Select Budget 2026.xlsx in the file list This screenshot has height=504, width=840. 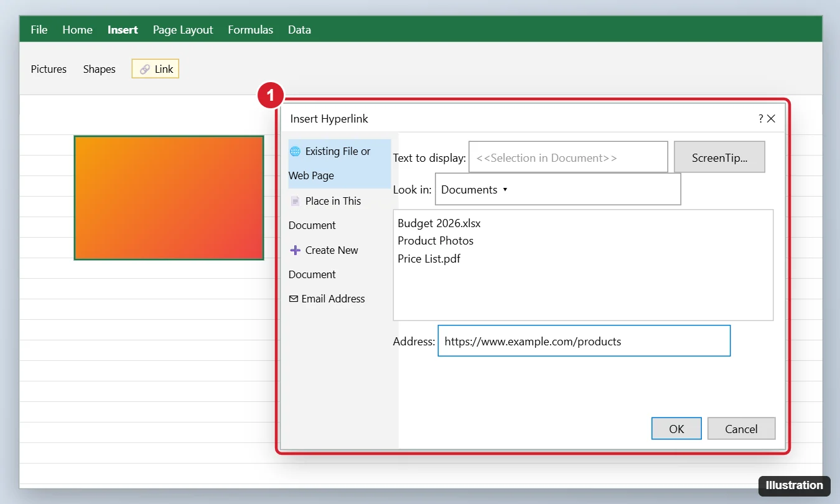pos(439,223)
